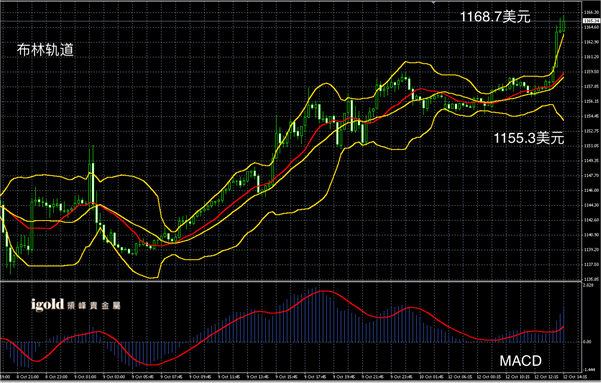Click the 布林轨道 Bollinger band label
The height and width of the screenshot is (383, 601).
pyautogui.click(x=45, y=50)
